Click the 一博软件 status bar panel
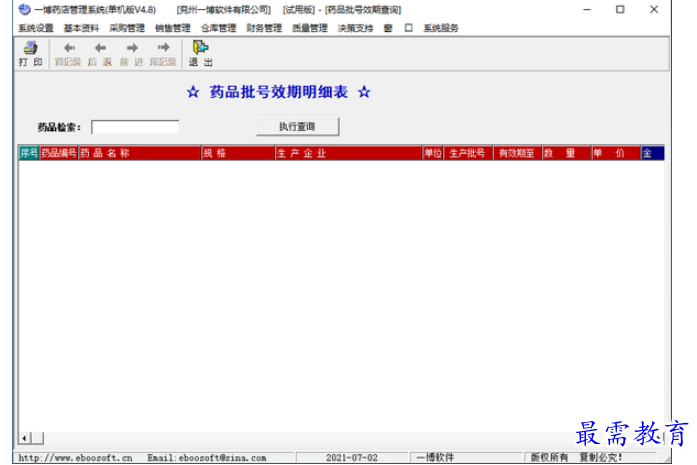The width and height of the screenshot is (697, 465). coord(465,457)
